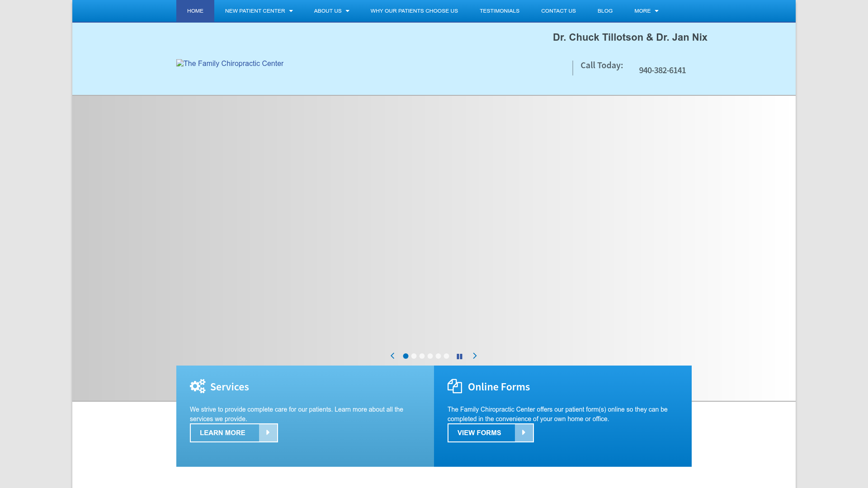
Task: Open the Testimonials page
Action: pyautogui.click(x=499, y=11)
